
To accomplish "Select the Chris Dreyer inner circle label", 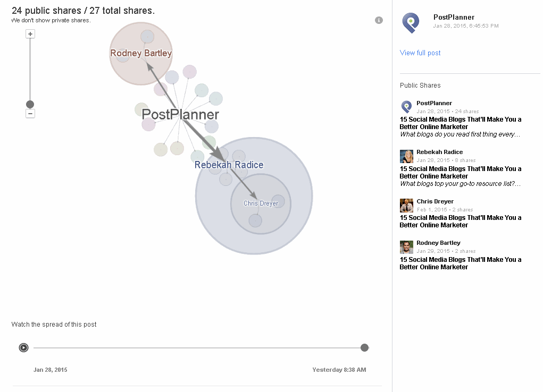I will (261, 203).
